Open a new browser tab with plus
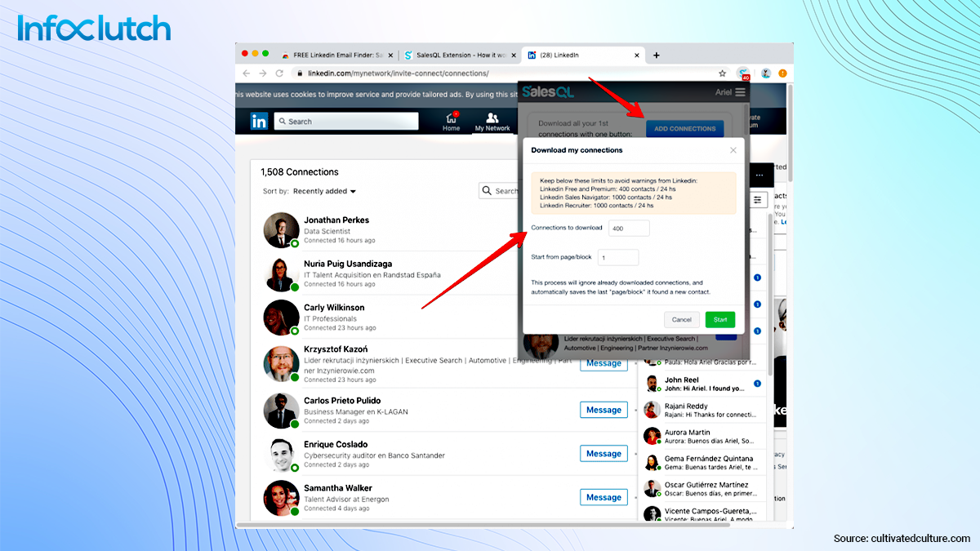Screen dimensions: 980x551 657,55
